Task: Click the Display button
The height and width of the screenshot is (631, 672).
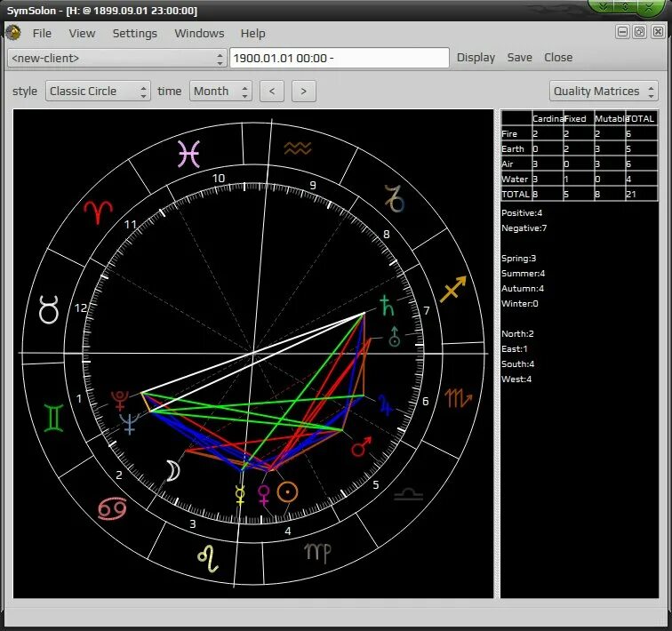Action: (476, 58)
